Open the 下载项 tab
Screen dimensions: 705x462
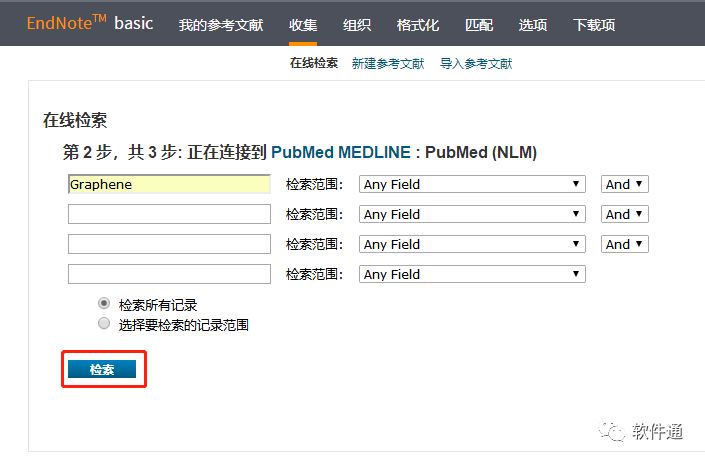(x=594, y=25)
